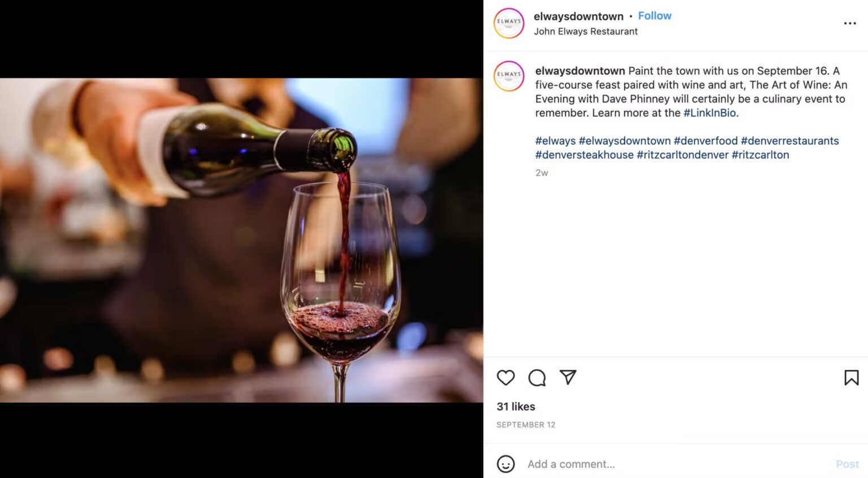The image size is (868, 478).
Task: Follow the elwaysdowntown account
Action: [x=654, y=16]
